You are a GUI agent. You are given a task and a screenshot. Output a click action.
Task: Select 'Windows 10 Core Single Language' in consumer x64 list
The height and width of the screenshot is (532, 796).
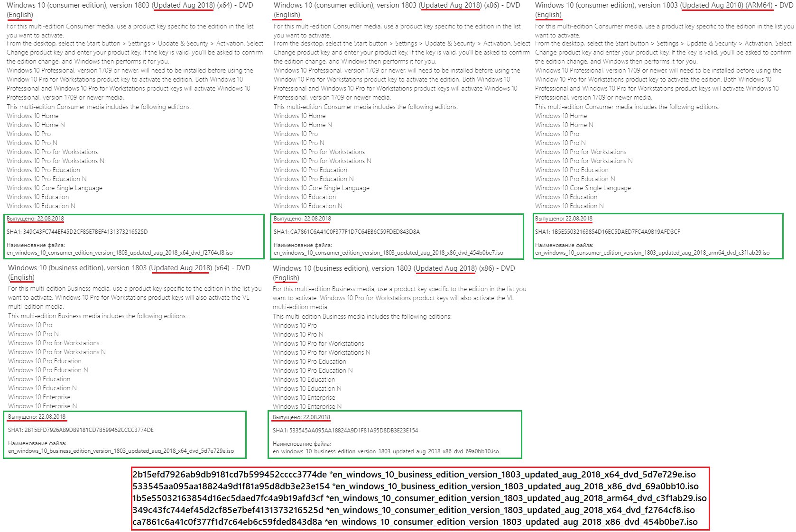[55, 188]
